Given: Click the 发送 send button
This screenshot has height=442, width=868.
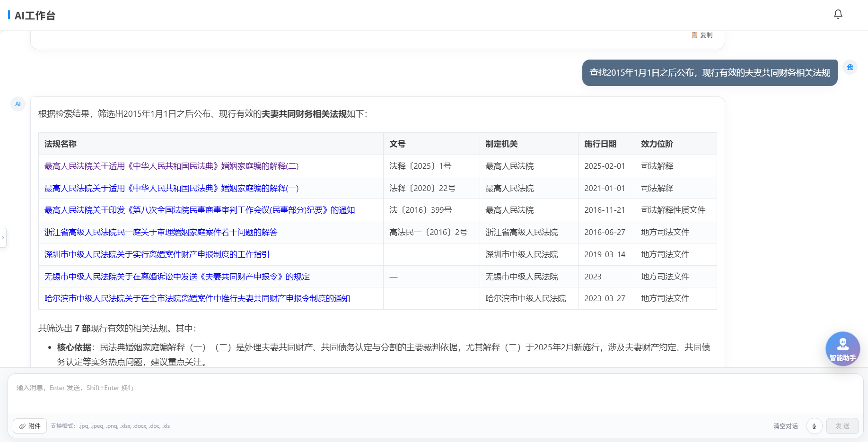Looking at the screenshot, I should pyautogui.click(x=842, y=426).
